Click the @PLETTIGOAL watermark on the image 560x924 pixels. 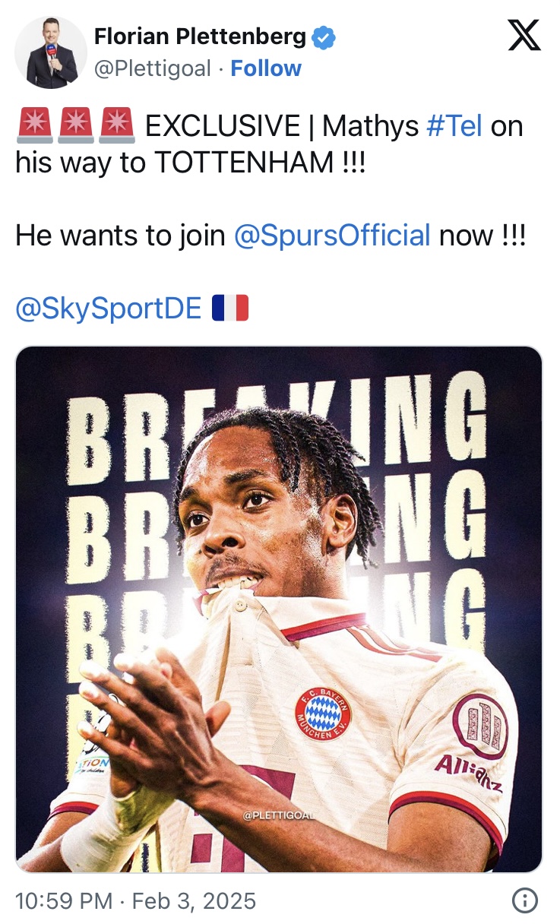point(279,815)
